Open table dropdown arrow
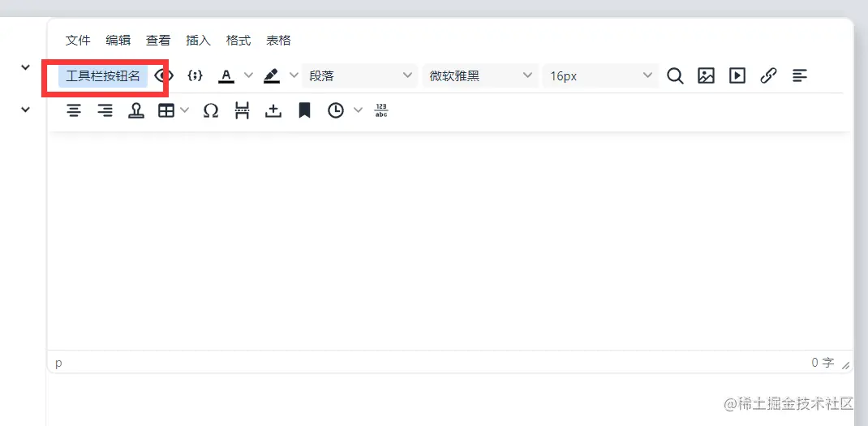This screenshot has height=426, width=868. 185,110
